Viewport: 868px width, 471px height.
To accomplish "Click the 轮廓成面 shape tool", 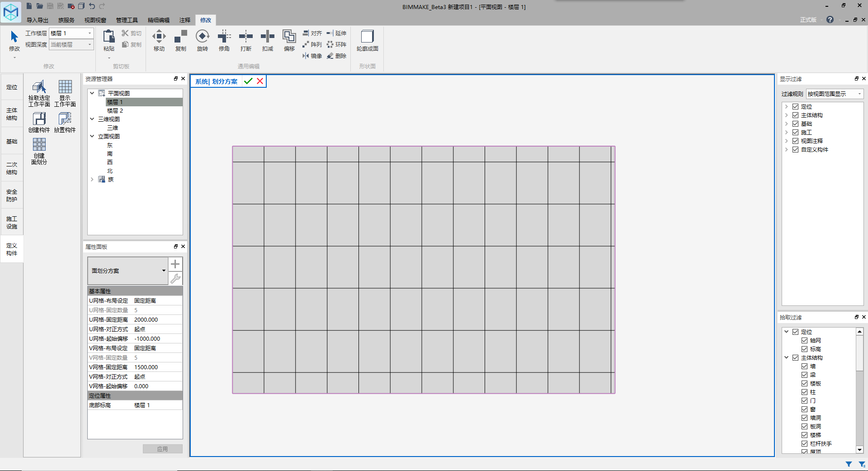I will pyautogui.click(x=367, y=40).
